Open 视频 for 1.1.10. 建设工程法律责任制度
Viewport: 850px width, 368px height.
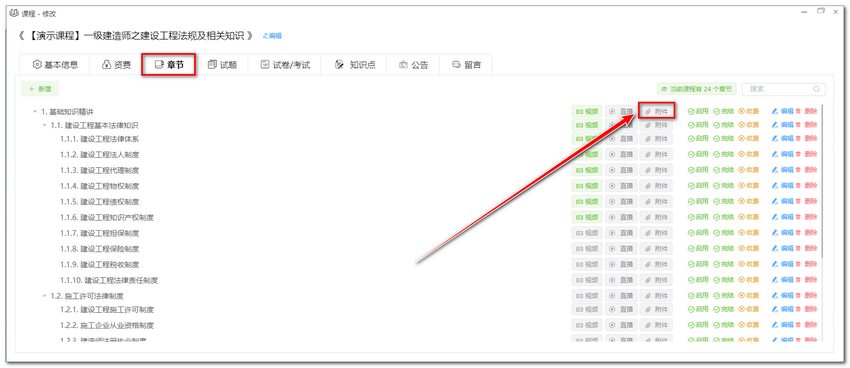[587, 280]
